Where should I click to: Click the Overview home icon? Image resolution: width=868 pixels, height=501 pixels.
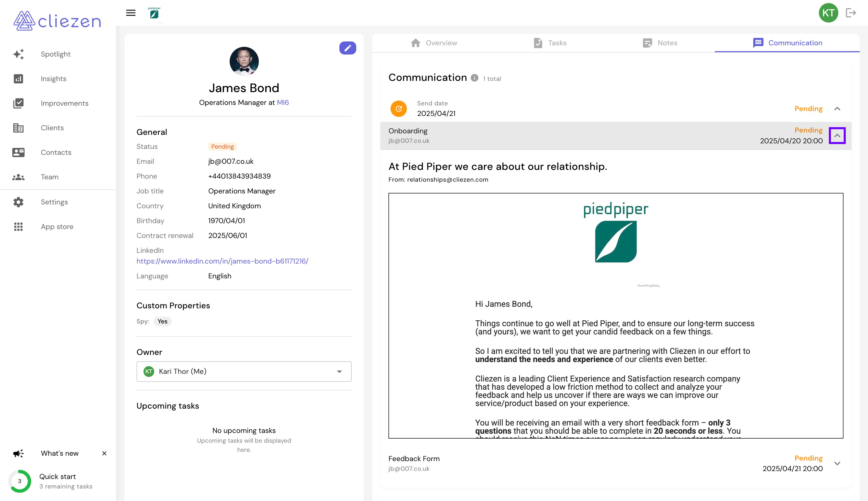[x=415, y=43]
